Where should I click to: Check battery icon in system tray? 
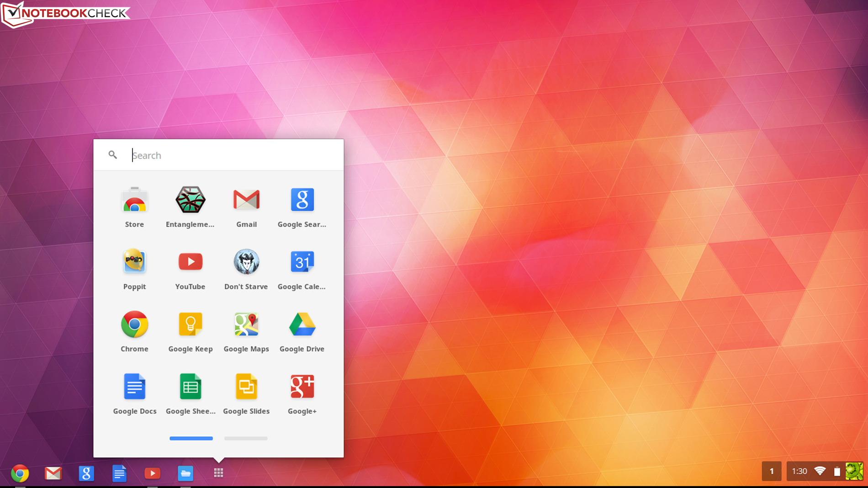pyautogui.click(x=837, y=472)
